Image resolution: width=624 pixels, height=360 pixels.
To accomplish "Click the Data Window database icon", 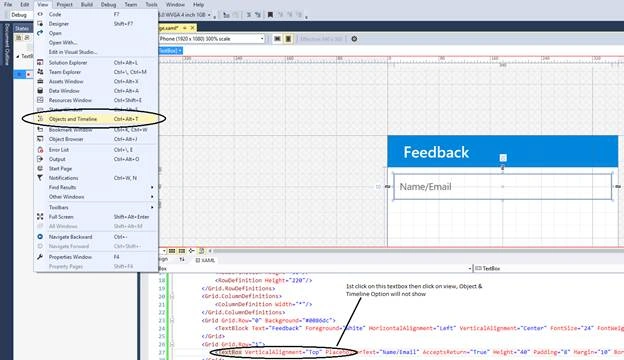I will 40,91.
